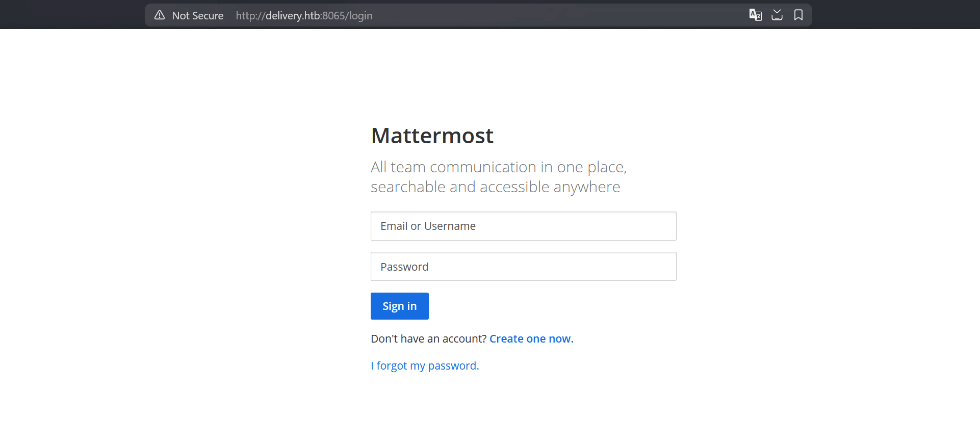Click "delivery.htb" domain in the address bar

click(x=292, y=16)
